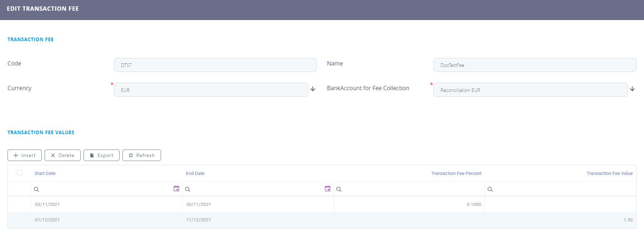
Task: Export the transaction fee values
Action: point(101,155)
